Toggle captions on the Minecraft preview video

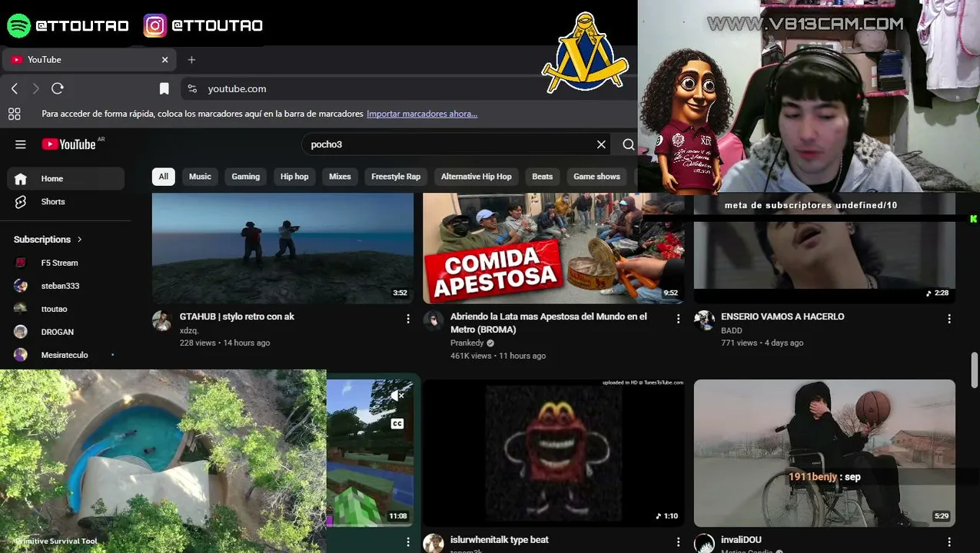397,423
